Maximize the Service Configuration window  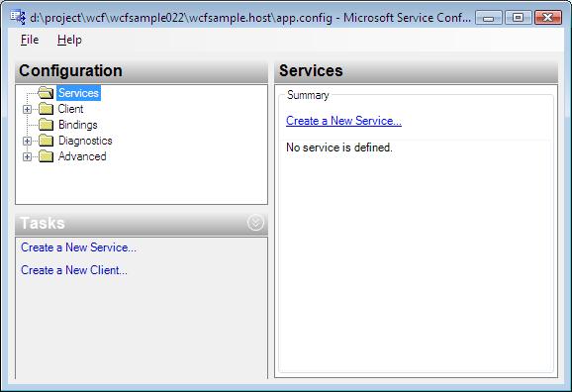pyautogui.click(x=518, y=17)
